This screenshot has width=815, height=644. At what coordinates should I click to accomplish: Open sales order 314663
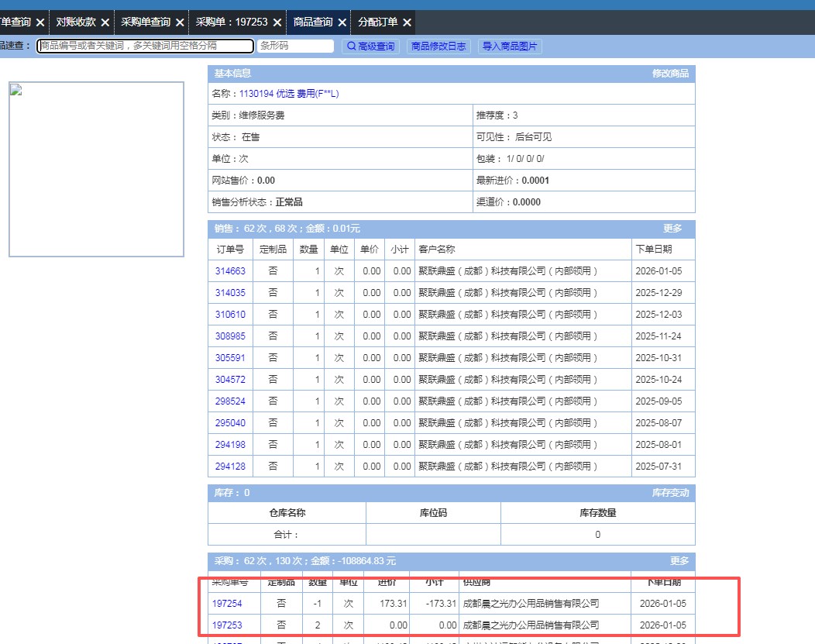tap(230, 271)
